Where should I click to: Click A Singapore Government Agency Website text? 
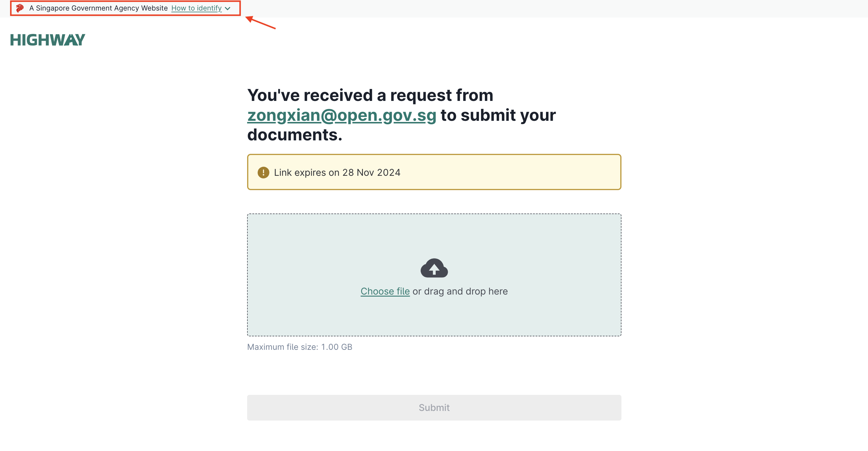coord(98,8)
